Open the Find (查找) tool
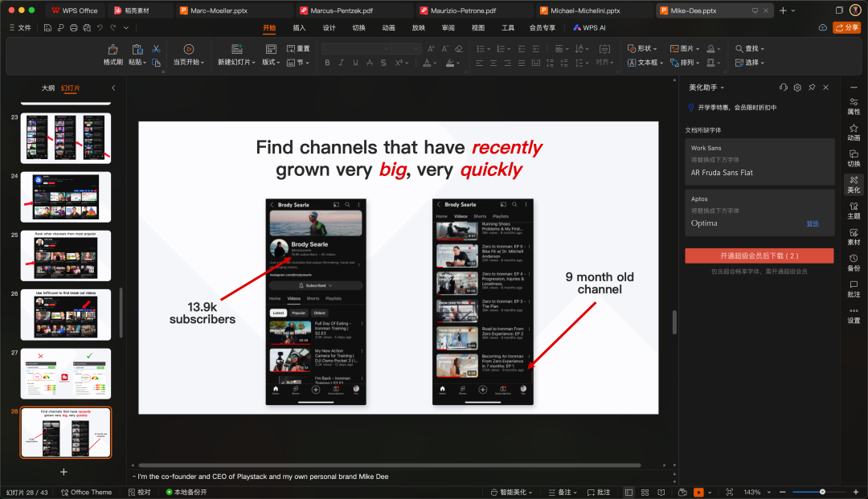The height and width of the screenshot is (499, 868). click(x=750, y=49)
